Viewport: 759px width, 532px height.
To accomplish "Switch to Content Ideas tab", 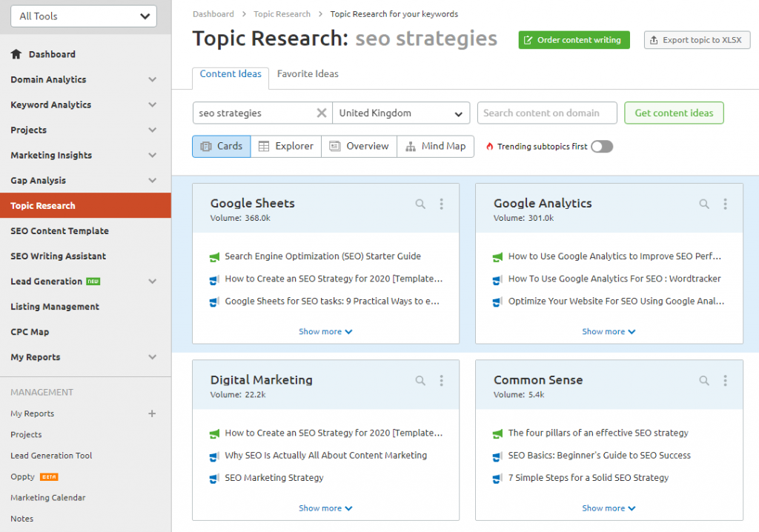I will pyautogui.click(x=231, y=74).
